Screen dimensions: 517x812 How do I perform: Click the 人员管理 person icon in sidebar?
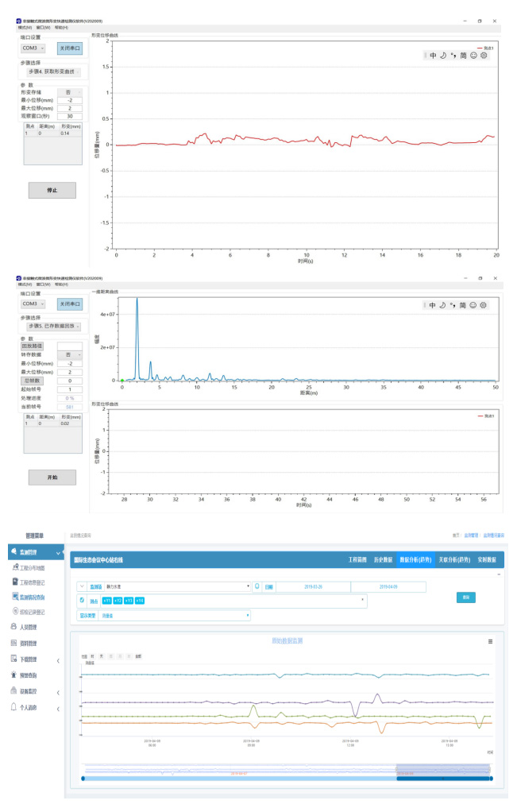pos(14,627)
